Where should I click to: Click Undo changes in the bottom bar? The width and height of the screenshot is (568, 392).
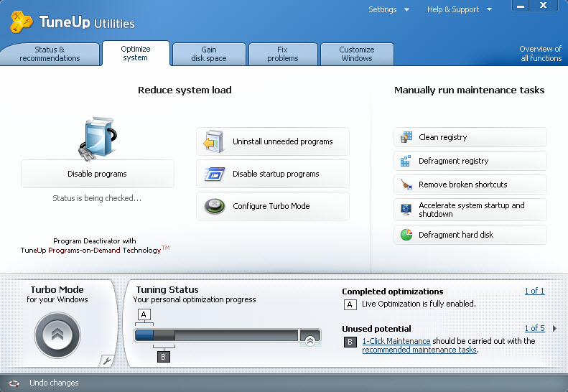54,383
